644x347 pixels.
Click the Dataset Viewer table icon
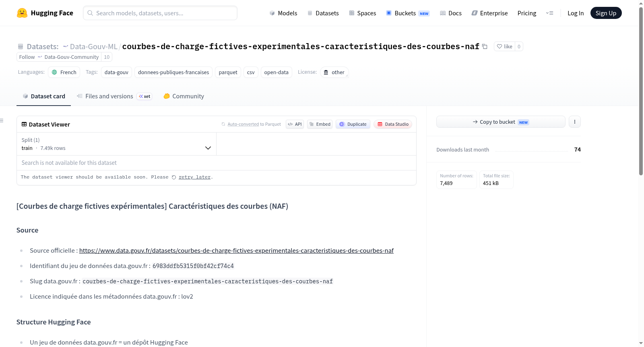[24, 124]
